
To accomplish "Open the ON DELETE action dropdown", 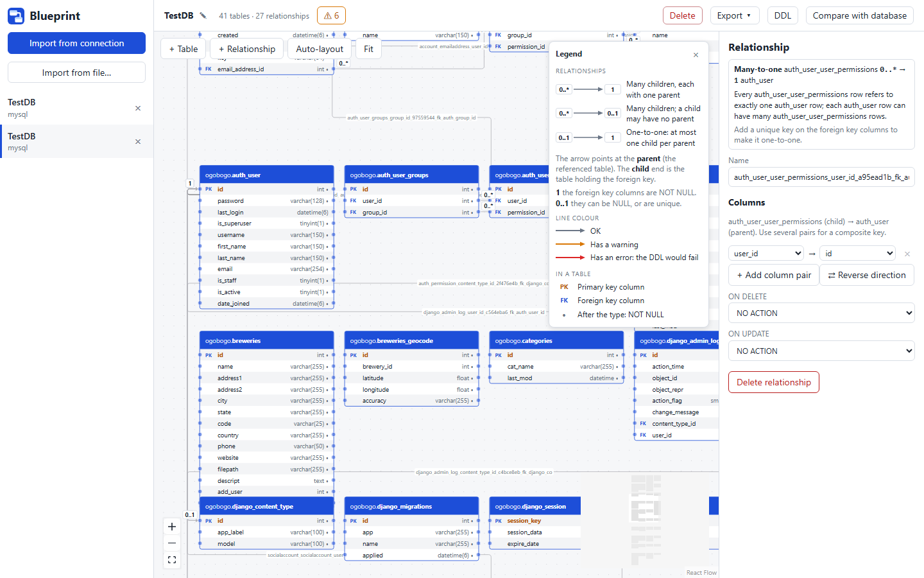I will pyautogui.click(x=821, y=313).
